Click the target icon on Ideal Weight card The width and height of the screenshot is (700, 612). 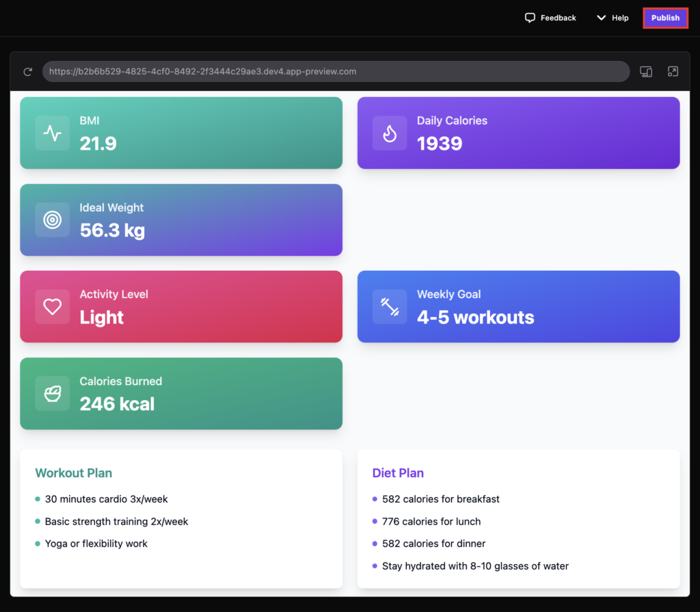tap(52, 219)
